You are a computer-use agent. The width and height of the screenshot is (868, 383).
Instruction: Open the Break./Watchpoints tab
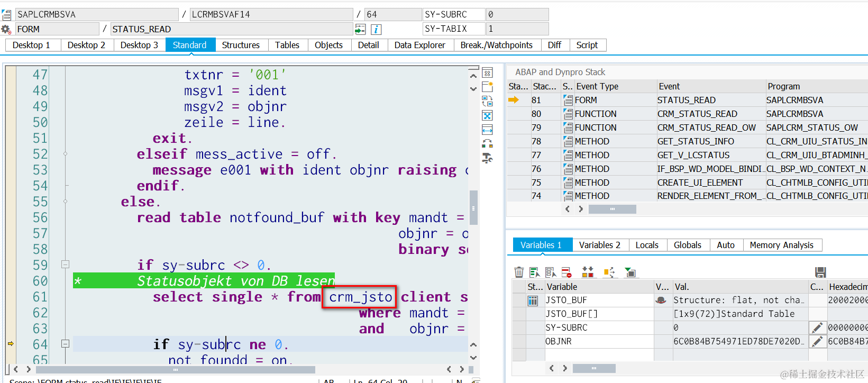pos(496,45)
